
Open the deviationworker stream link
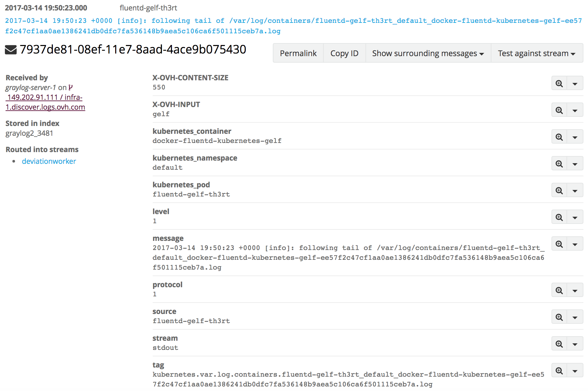point(49,161)
